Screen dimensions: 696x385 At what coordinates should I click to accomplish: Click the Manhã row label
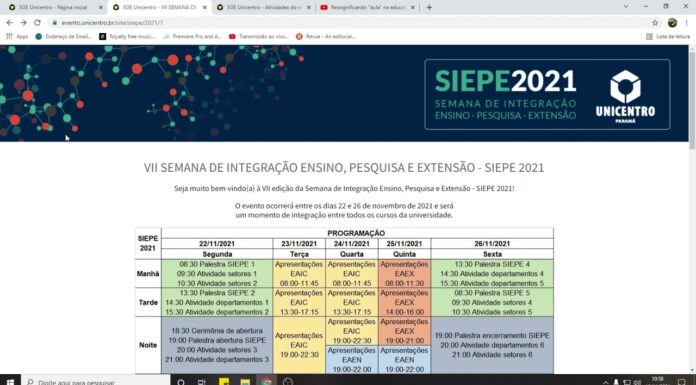tap(148, 274)
